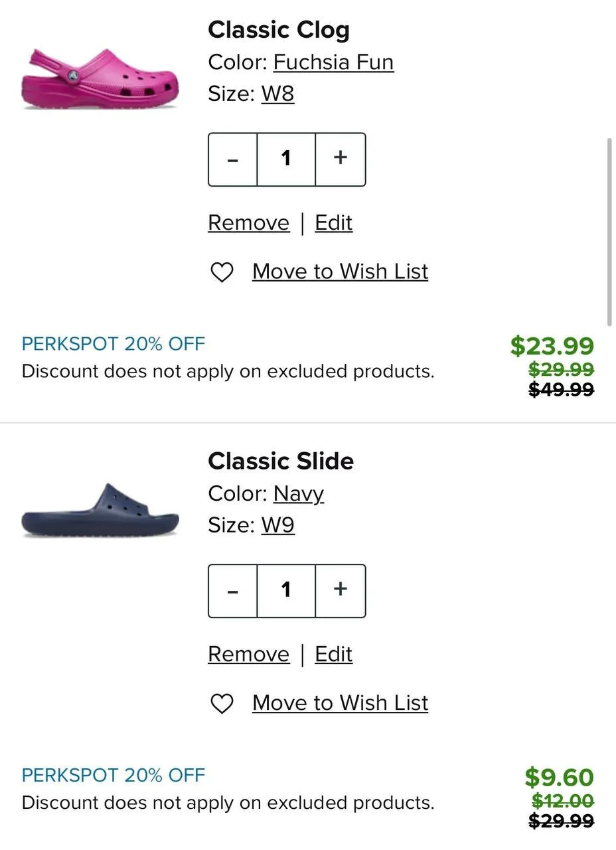Decrease Classic Clog quantity with minus
This screenshot has width=616, height=850.
point(232,159)
